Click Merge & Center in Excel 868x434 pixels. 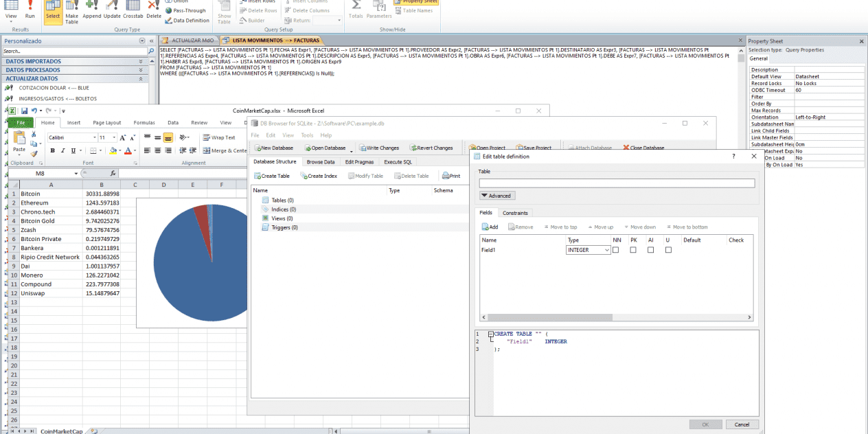click(x=224, y=150)
